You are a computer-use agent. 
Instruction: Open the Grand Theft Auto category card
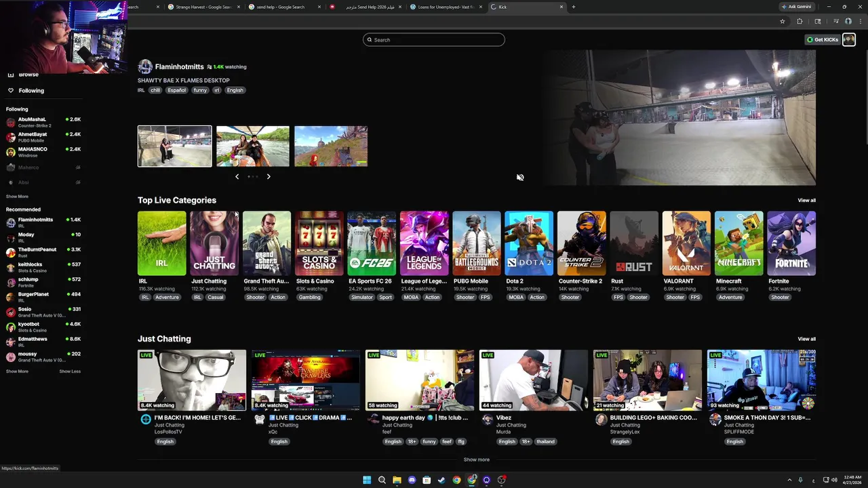(x=267, y=243)
